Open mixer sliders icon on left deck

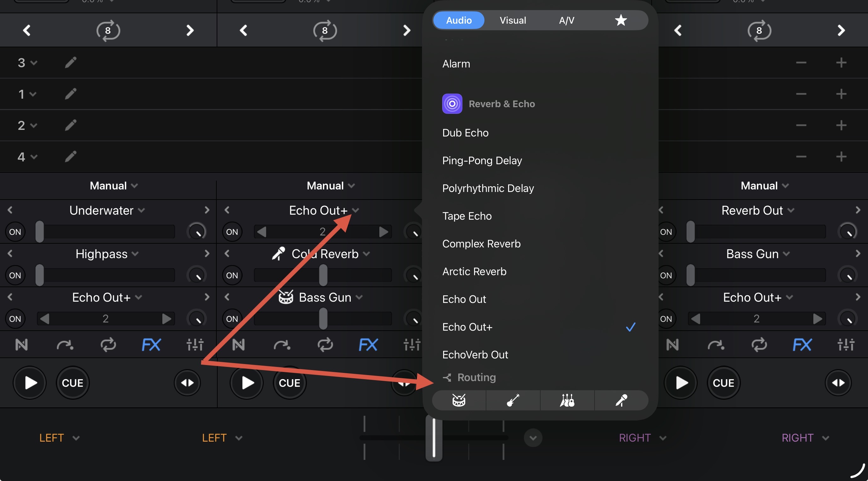point(195,345)
